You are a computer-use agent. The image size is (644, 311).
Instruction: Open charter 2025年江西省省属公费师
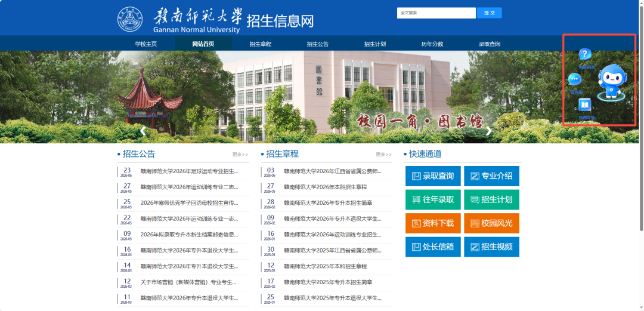pyautogui.click(x=333, y=250)
